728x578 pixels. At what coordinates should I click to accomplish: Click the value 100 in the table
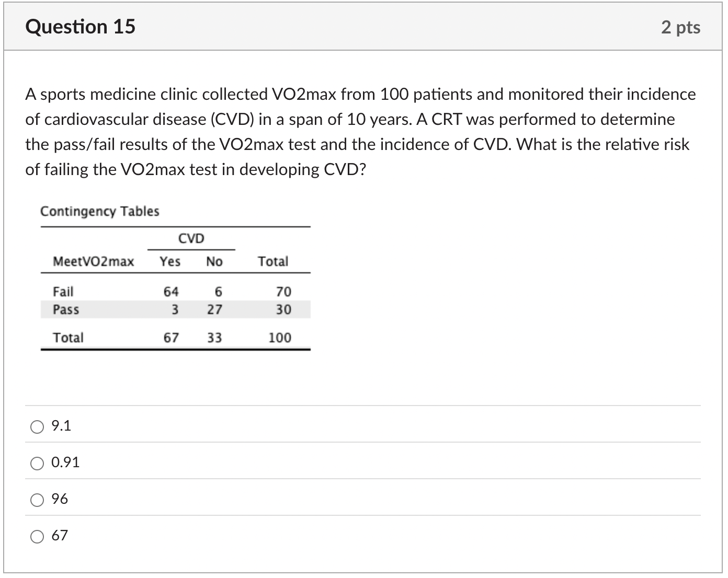click(279, 337)
